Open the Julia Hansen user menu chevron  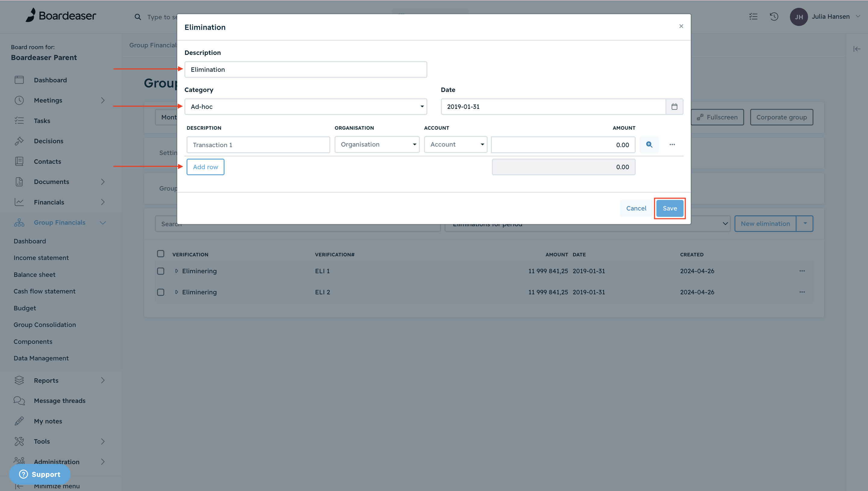pos(858,16)
